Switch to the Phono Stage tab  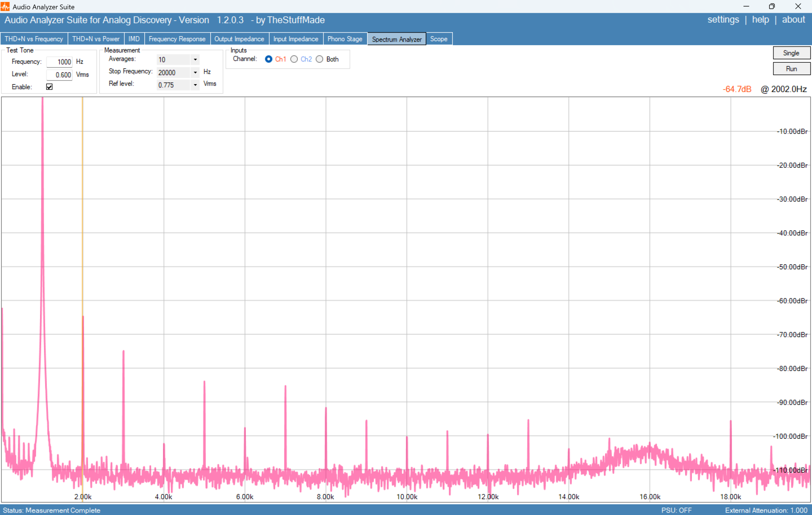(345, 39)
